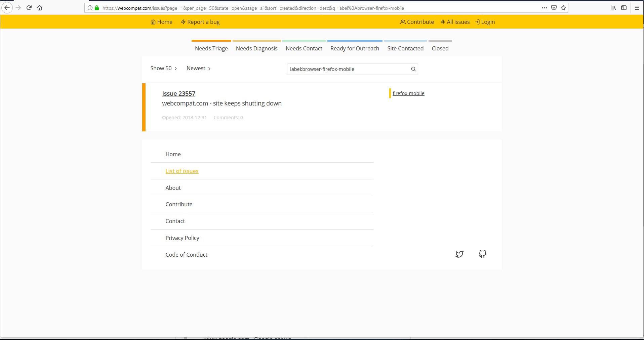Viewport: 644px width, 340px height.
Task: Open the Newest sort order dropdown
Action: [x=198, y=68]
